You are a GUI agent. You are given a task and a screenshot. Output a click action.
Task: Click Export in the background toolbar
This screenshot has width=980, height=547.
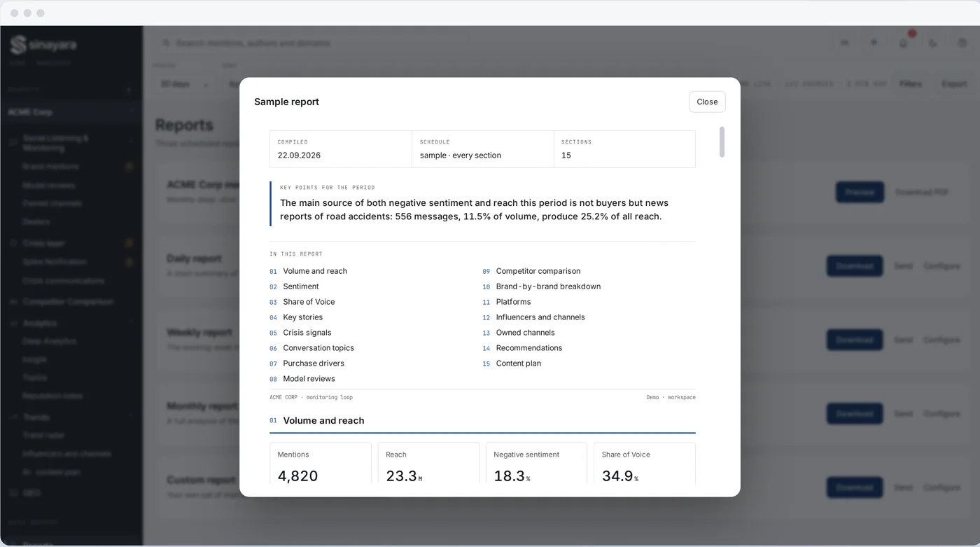(x=954, y=84)
